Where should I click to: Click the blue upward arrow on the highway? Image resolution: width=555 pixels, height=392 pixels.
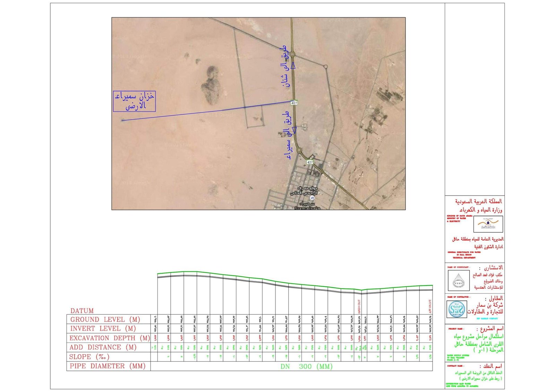293,66
